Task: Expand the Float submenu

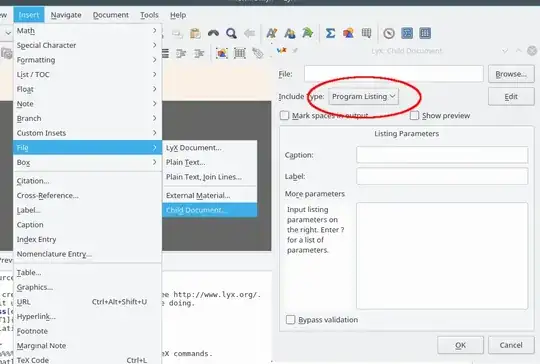Action: pyautogui.click(x=87, y=89)
